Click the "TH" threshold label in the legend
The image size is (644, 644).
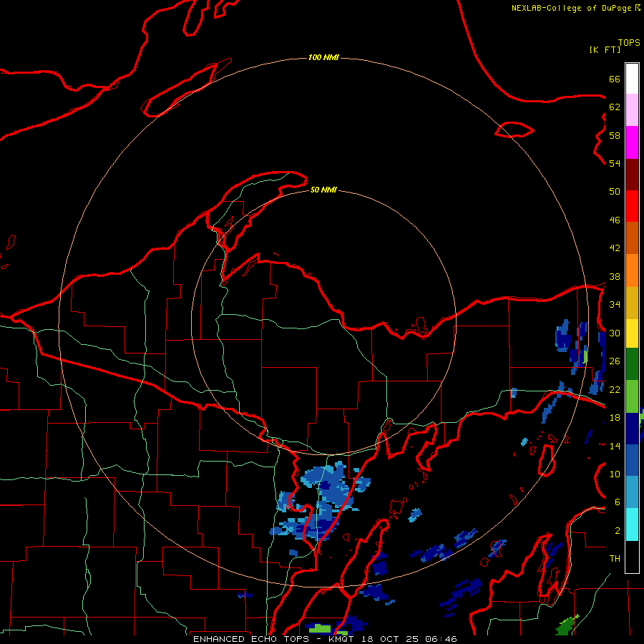click(x=615, y=559)
